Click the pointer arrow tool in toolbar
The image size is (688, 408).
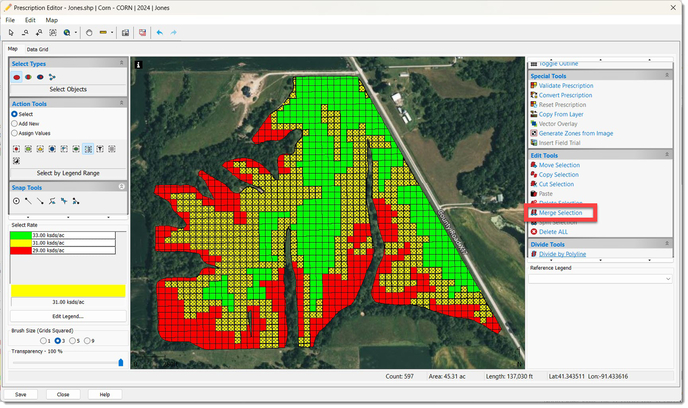11,32
